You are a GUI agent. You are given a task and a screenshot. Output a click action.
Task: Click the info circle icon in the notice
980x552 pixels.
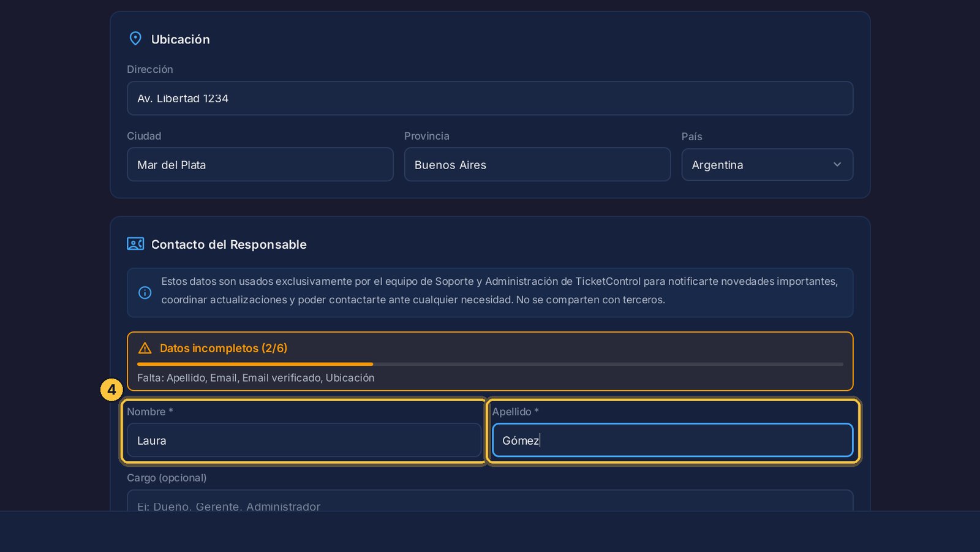coord(145,293)
